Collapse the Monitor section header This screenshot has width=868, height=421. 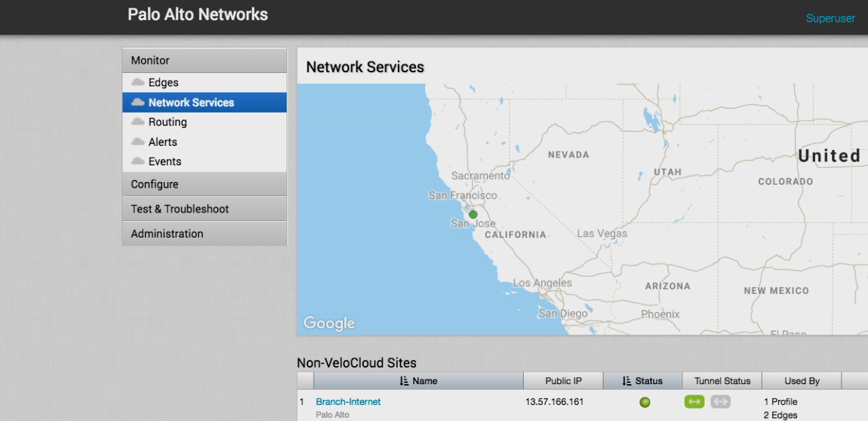tap(204, 60)
